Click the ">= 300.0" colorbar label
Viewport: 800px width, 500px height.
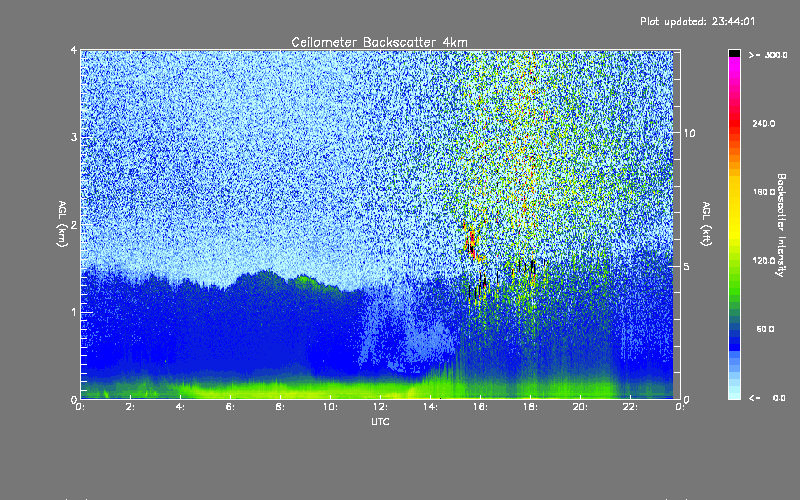click(x=768, y=55)
